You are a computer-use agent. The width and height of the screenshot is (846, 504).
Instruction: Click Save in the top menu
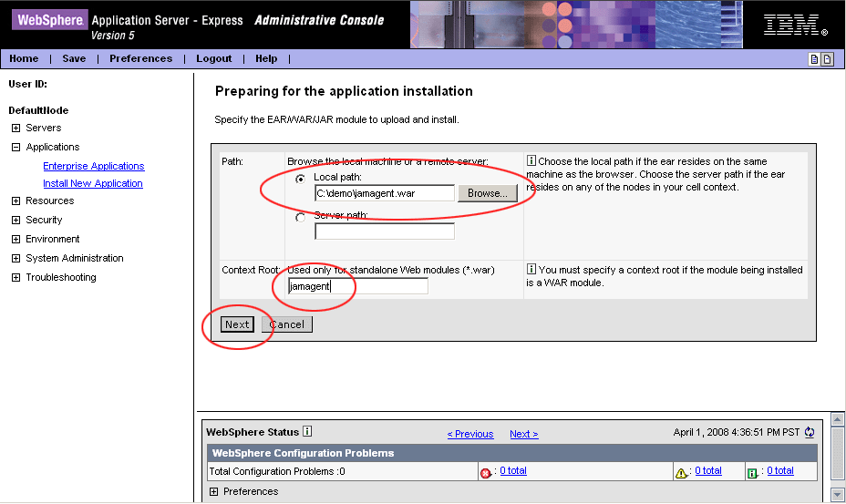tap(74, 58)
